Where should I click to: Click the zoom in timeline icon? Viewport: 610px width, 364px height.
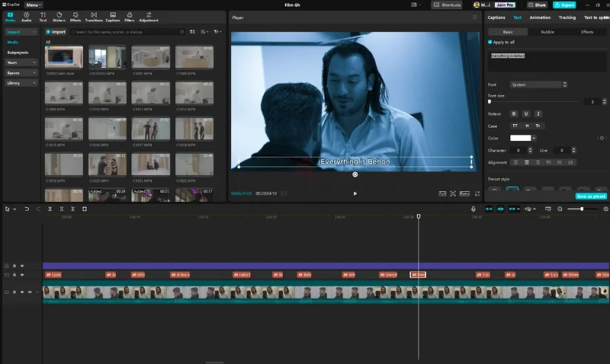click(x=605, y=209)
